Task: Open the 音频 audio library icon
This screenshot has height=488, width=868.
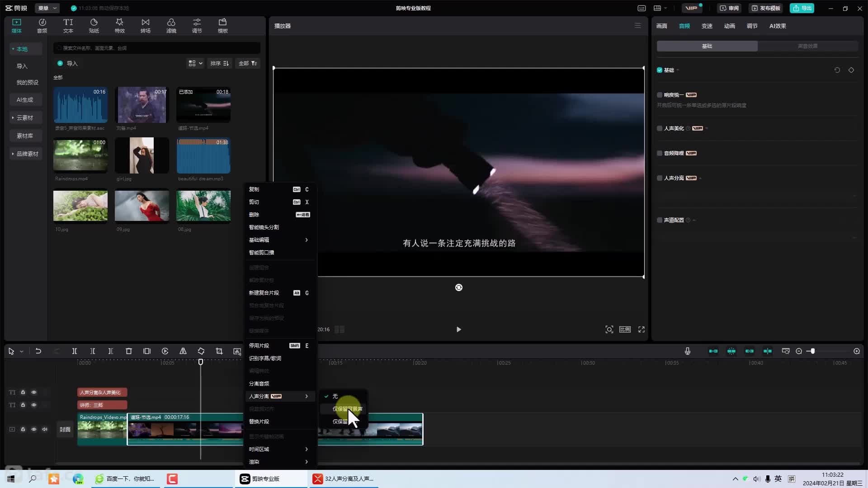Action: (x=42, y=26)
